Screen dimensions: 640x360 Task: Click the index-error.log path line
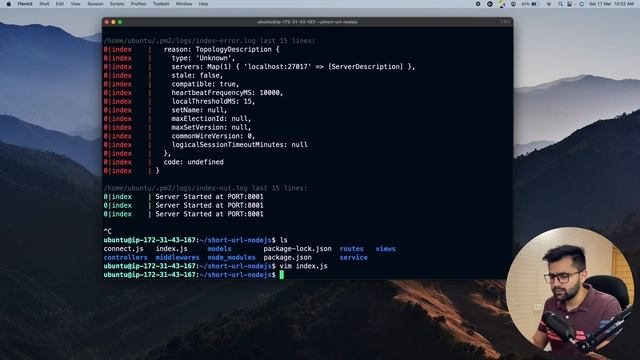pyautogui.click(x=209, y=41)
